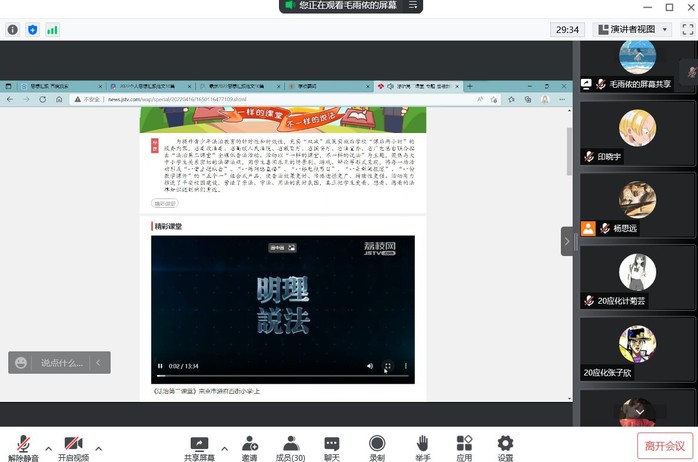Viewport: 698px width, 462px height.
Task: Click the leave meeting (离开会议) button
Action: click(664, 446)
